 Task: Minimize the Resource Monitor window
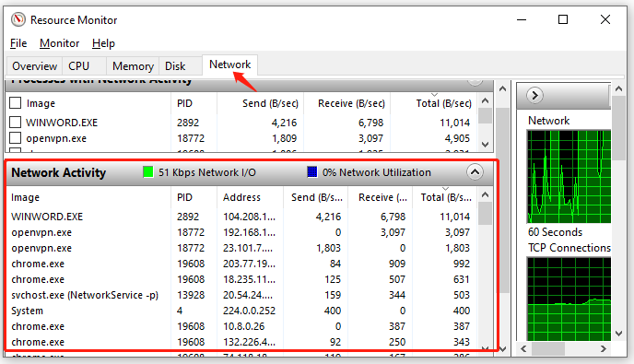tap(522, 19)
